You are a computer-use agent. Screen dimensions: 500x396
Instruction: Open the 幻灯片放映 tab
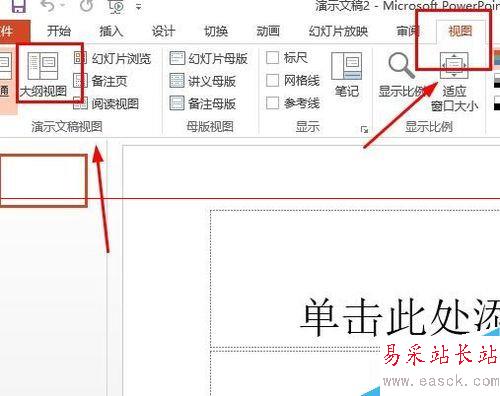pyautogui.click(x=338, y=31)
